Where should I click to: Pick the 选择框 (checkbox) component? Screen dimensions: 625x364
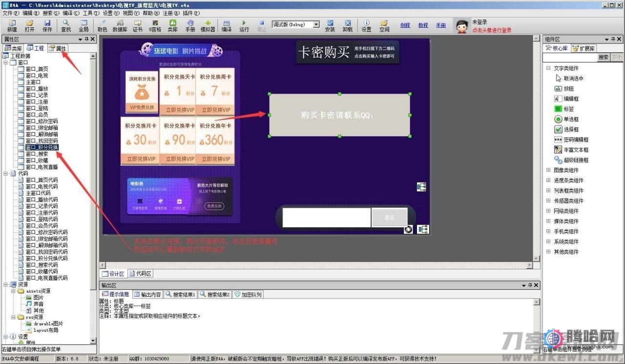click(x=566, y=129)
